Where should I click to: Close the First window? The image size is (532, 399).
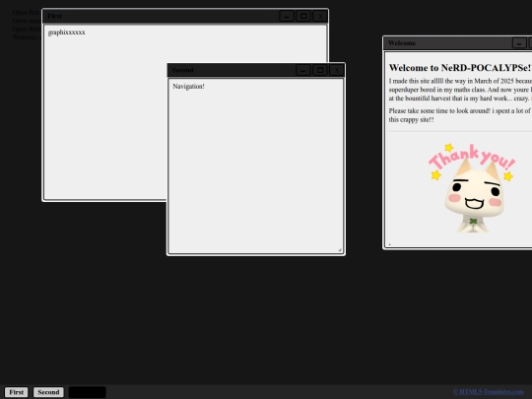coord(320,16)
